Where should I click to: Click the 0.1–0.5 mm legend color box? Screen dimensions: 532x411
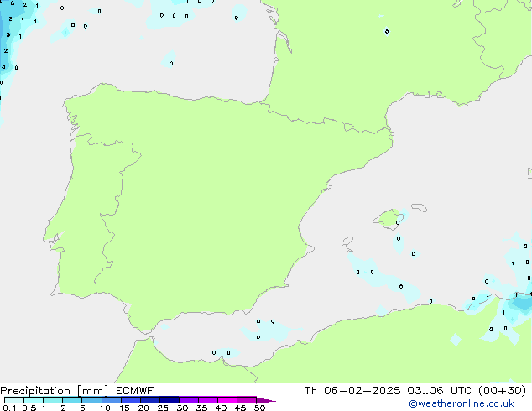coord(14,400)
